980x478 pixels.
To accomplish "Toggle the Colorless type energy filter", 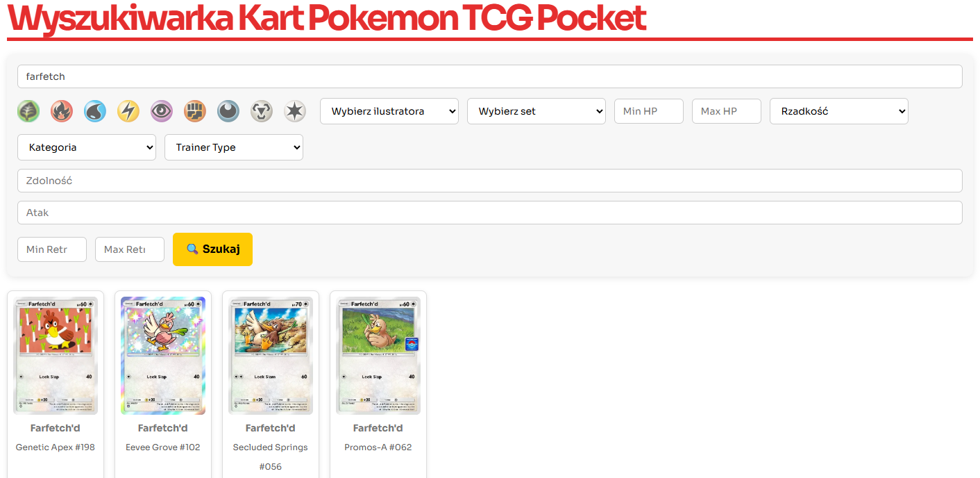I will tap(295, 111).
